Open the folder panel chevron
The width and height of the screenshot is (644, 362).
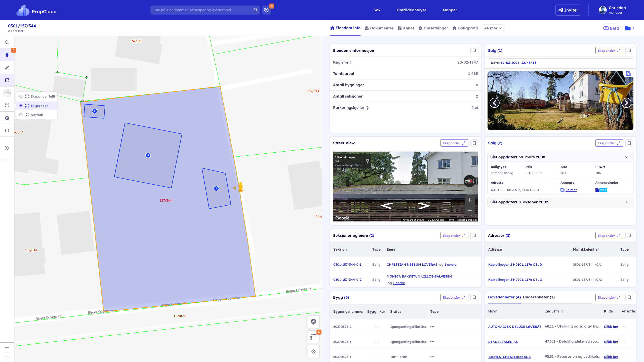(633, 28)
